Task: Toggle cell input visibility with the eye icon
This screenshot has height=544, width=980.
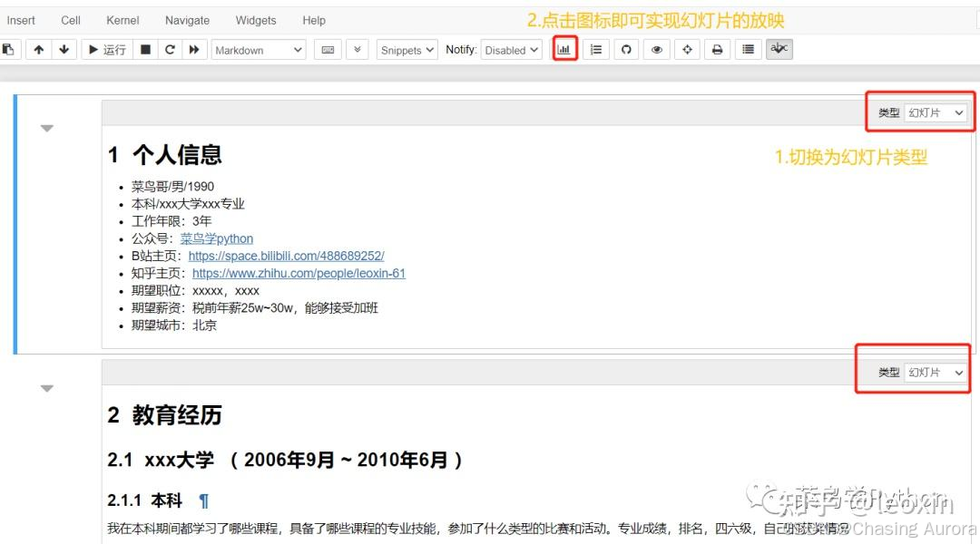Action: pyautogui.click(x=656, y=50)
